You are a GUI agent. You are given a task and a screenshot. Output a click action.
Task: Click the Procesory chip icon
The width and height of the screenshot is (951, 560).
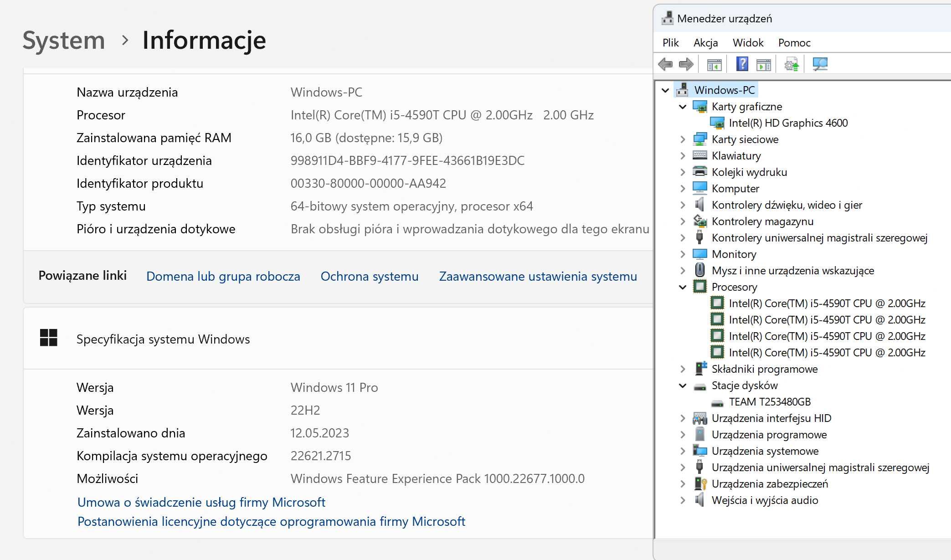click(700, 287)
